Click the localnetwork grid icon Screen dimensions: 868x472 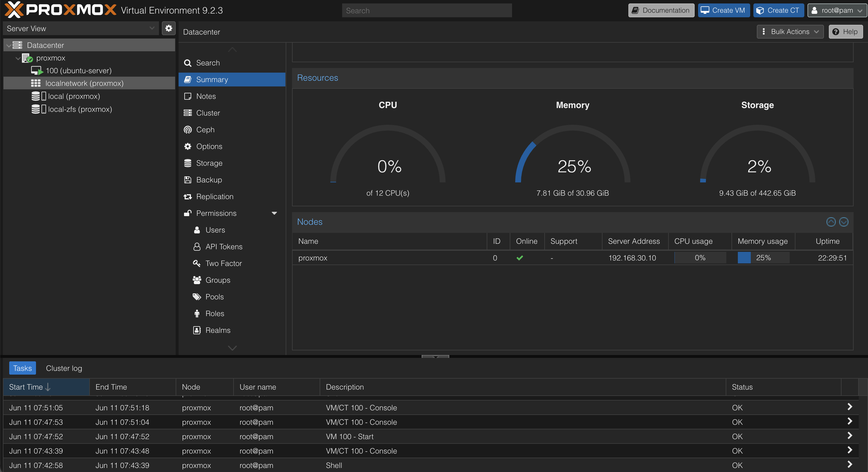click(x=36, y=83)
